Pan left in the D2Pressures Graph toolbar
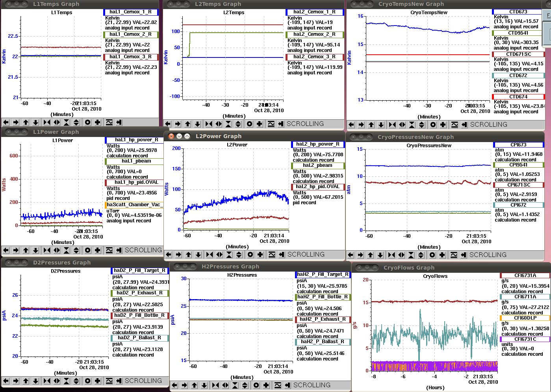This screenshot has height=392, width=551. [6, 381]
